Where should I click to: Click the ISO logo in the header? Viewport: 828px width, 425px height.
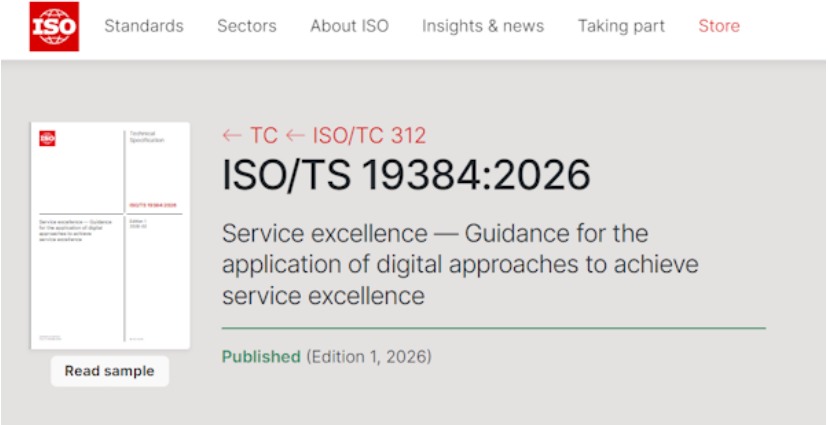coord(54,27)
